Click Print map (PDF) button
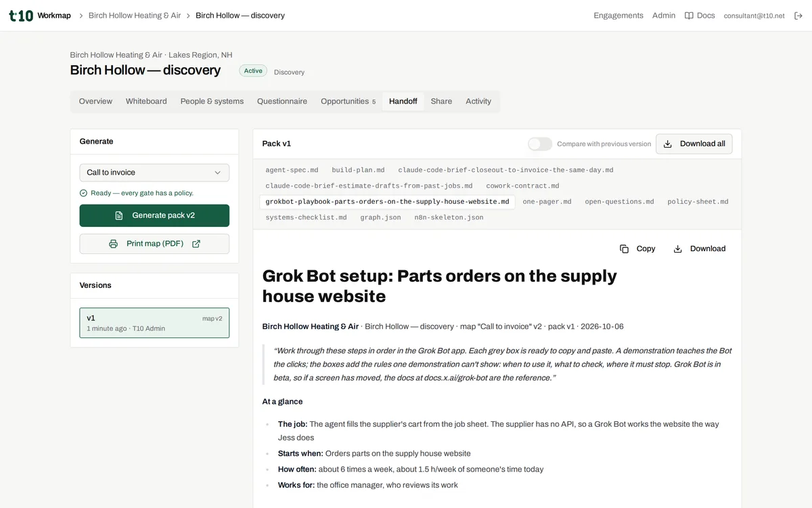812x508 pixels. tap(154, 244)
